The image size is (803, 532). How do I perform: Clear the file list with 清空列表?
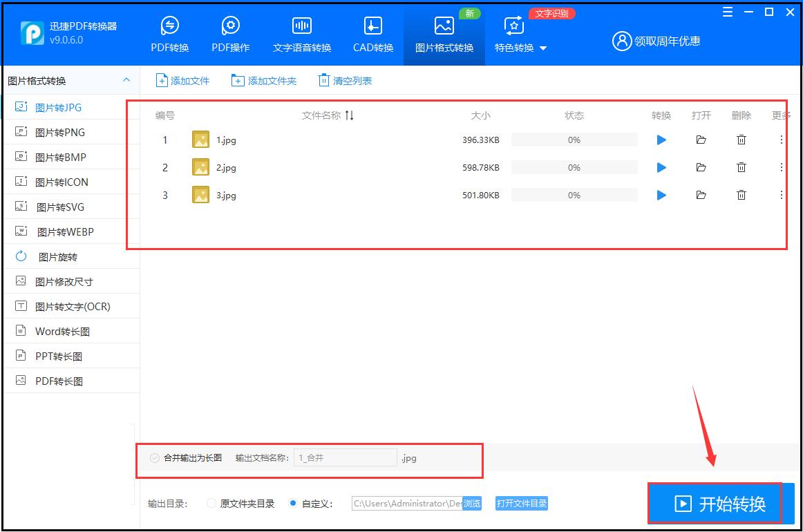[344, 80]
